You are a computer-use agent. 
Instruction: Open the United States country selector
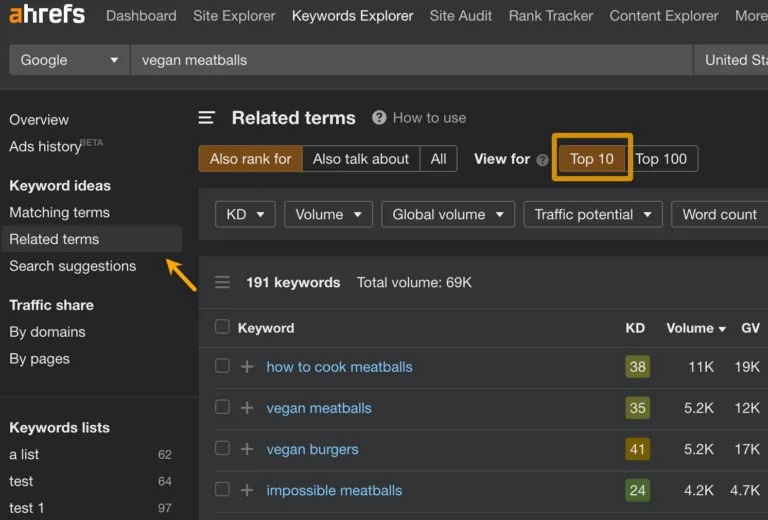[x=731, y=60]
